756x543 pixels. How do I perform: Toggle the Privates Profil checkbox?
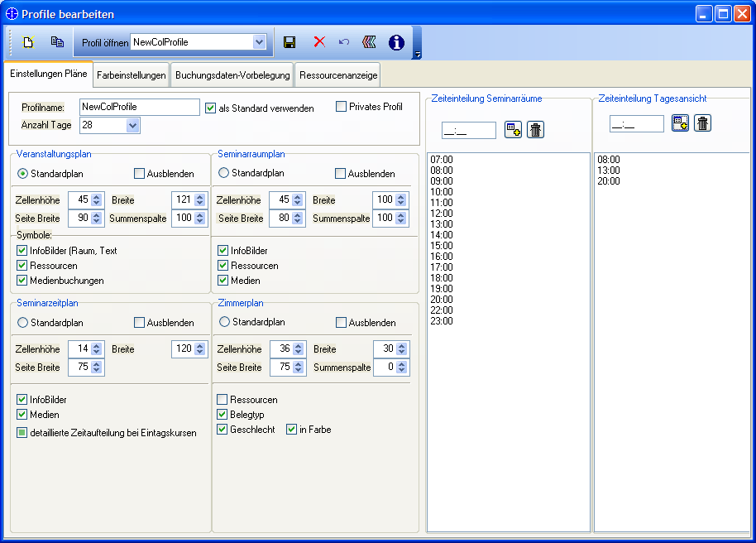(341, 106)
